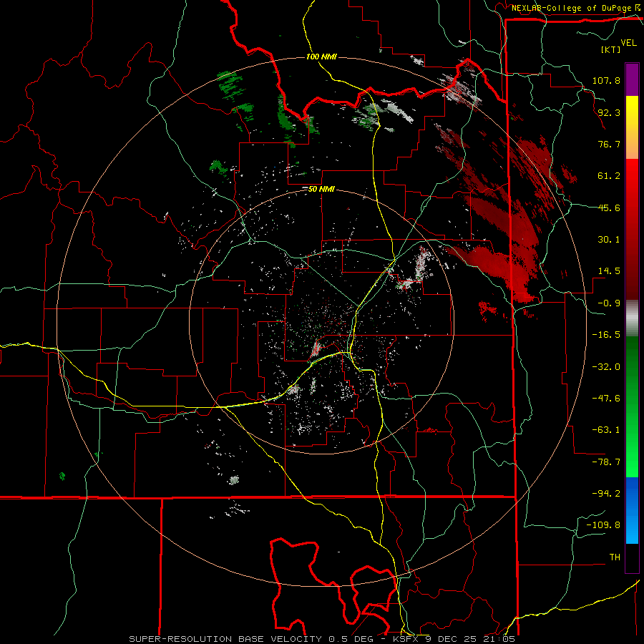Click the yellow-orange segment of color bar
The height and width of the screenshot is (644, 644).
click(x=632, y=127)
